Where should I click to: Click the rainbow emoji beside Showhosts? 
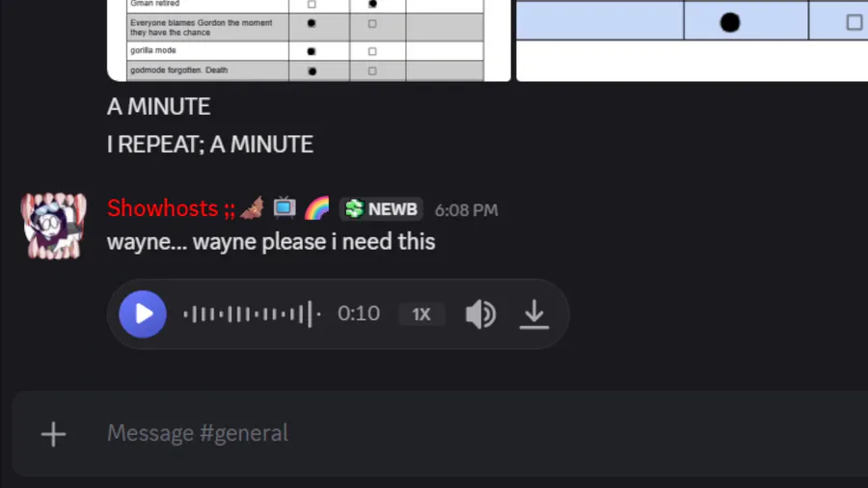coord(317,208)
